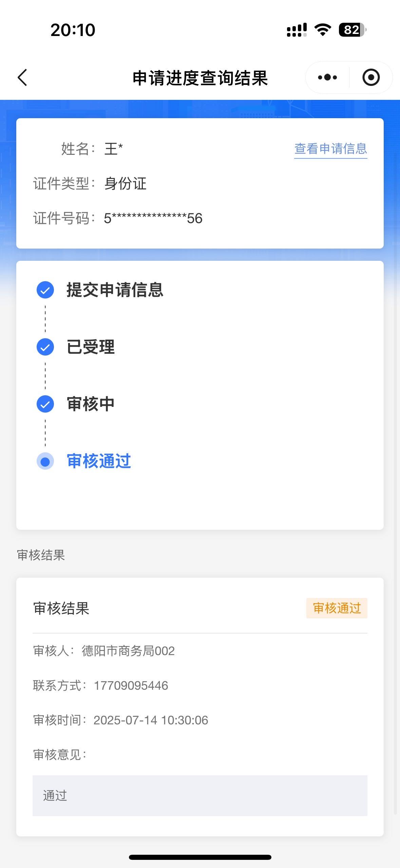Tap the contact phone number 17709095446
Viewport: 400px width, 868px height.
(131, 686)
